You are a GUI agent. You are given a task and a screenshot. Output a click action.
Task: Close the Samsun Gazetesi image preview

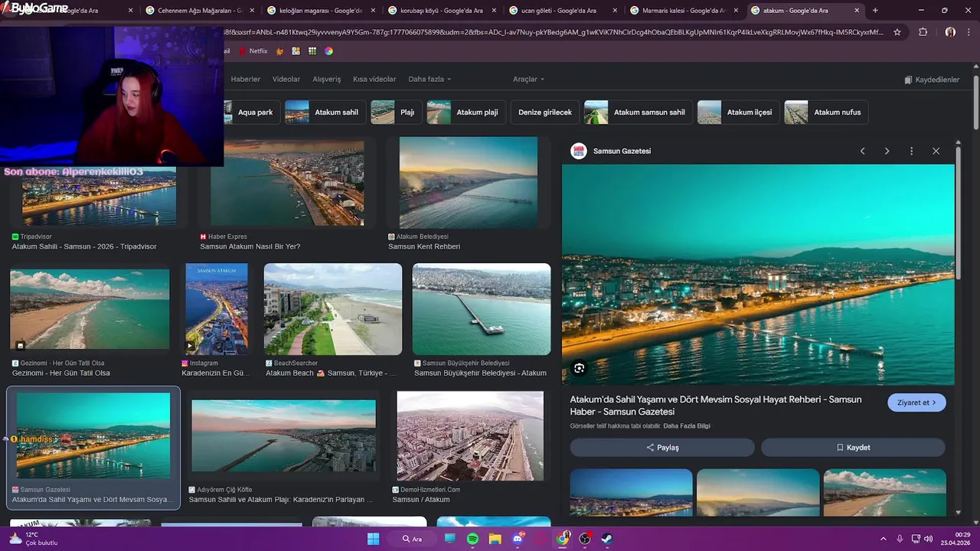[936, 152]
